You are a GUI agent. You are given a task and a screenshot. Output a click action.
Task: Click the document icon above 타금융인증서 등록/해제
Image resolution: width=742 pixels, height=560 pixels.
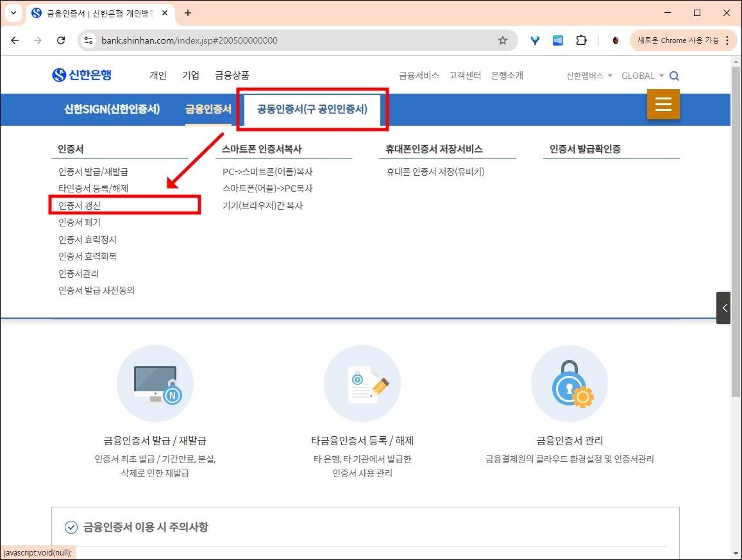tap(362, 383)
